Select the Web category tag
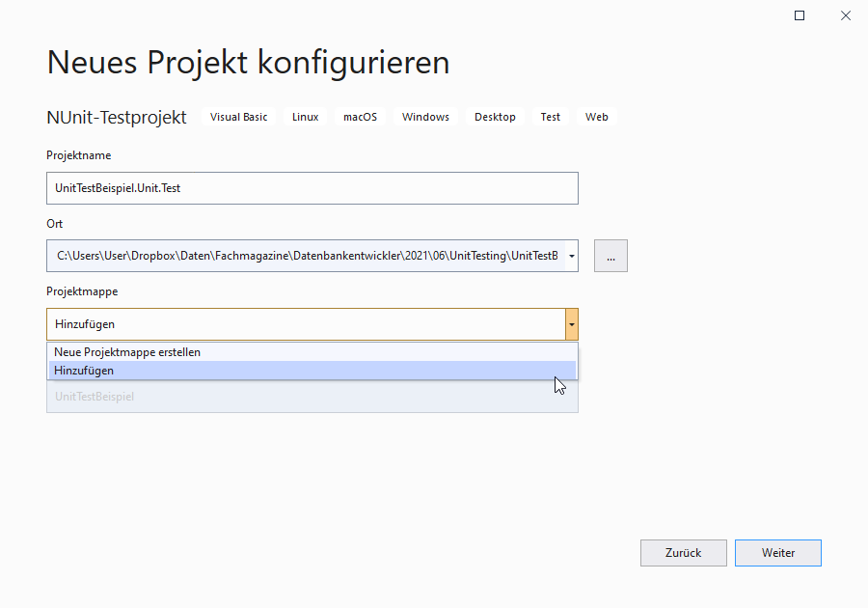This screenshot has height=608, width=868. pos(596,117)
